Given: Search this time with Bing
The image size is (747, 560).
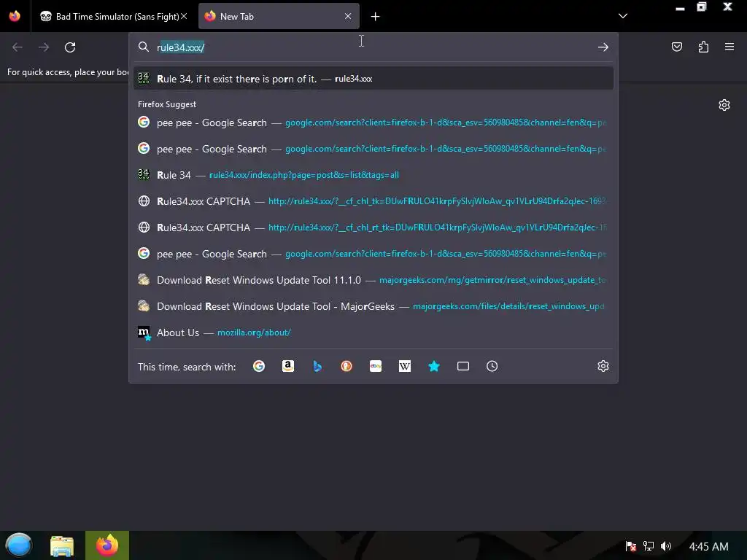Looking at the screenshot, I should 317,366.
